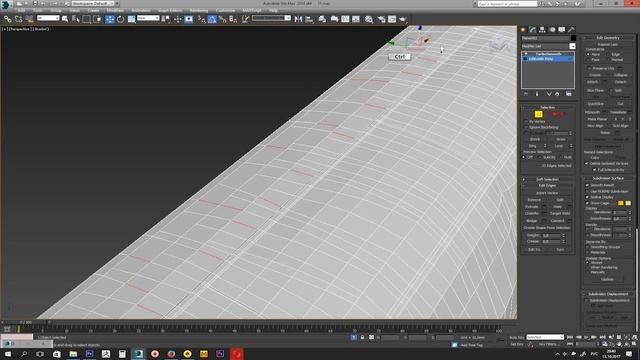640x360 pixels.
Task: Toggle Smooth Result checkbox
Action: pyautogui.click(x=587, y=185)
